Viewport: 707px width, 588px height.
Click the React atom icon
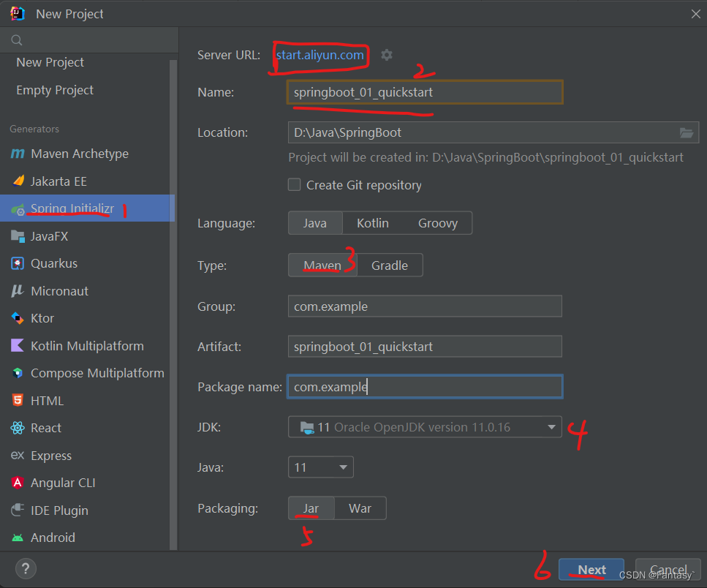(18, 428)
